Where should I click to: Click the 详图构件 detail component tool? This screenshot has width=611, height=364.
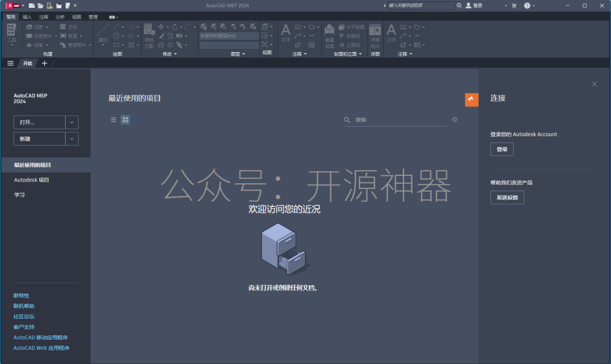tap(375, 36)
